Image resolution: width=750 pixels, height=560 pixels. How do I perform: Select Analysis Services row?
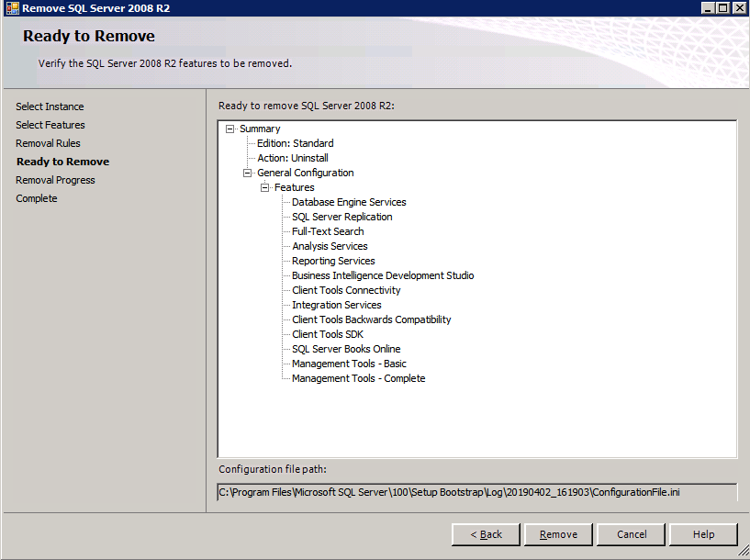(x=330, y=246)
